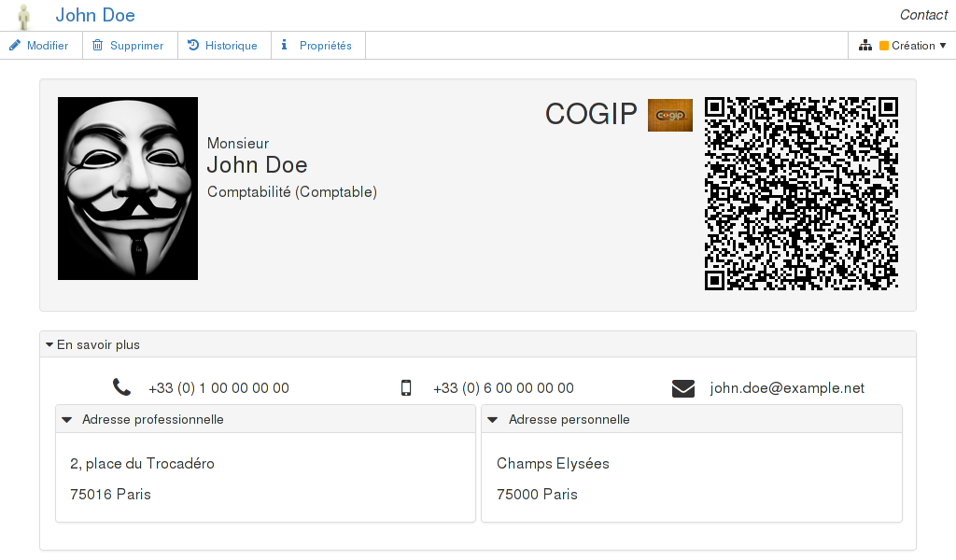Click the mobile phone icon
Image resolution: width=956 pixels, height=560 pixels.
tap(406, 387)
